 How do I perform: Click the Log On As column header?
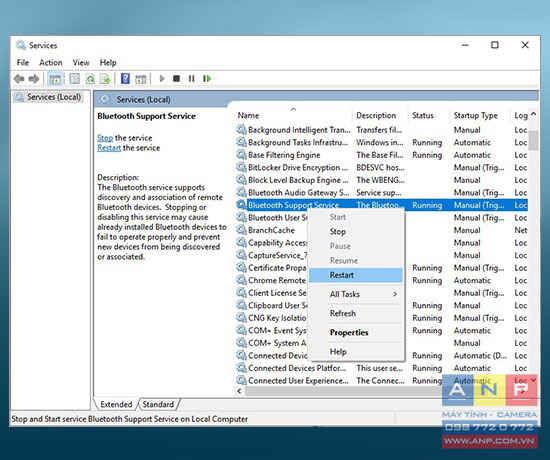[x=520, y=115]
